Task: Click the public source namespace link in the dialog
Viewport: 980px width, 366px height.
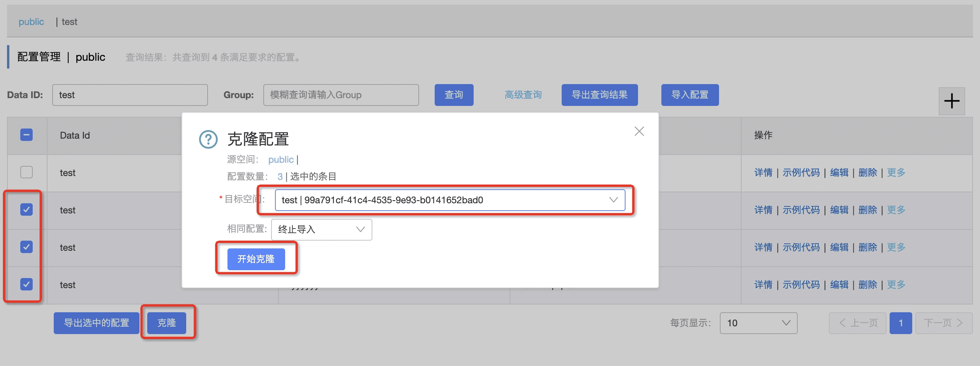Action: pos(281,160)
